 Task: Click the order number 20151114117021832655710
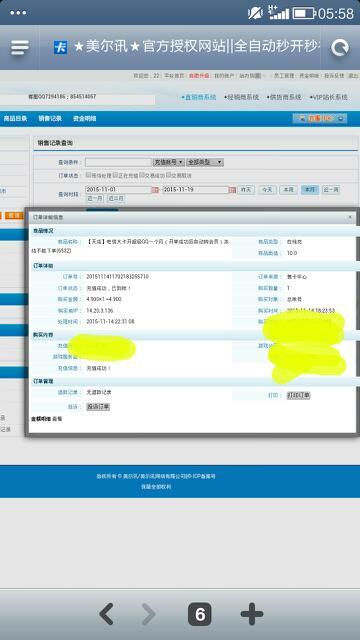click(x=118, y=277)
